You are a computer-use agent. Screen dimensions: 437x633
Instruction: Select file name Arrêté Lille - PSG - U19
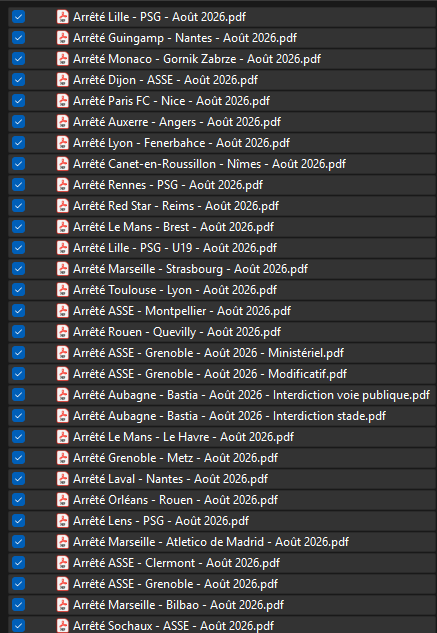pyautogui.click(x=175, y=248)
